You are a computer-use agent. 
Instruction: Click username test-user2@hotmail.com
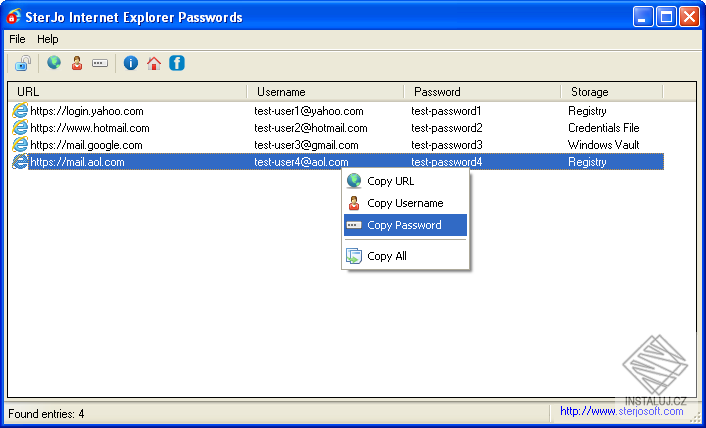pos(311,128)
